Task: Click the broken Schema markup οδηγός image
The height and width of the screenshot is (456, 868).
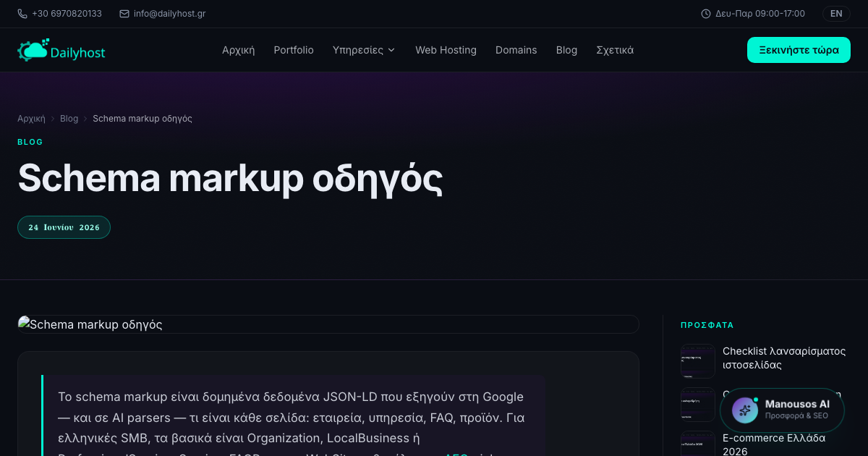Action: point(328,324)
